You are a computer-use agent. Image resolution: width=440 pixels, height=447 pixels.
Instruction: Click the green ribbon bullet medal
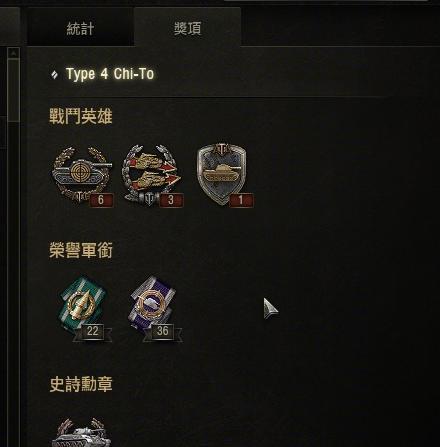83,305
